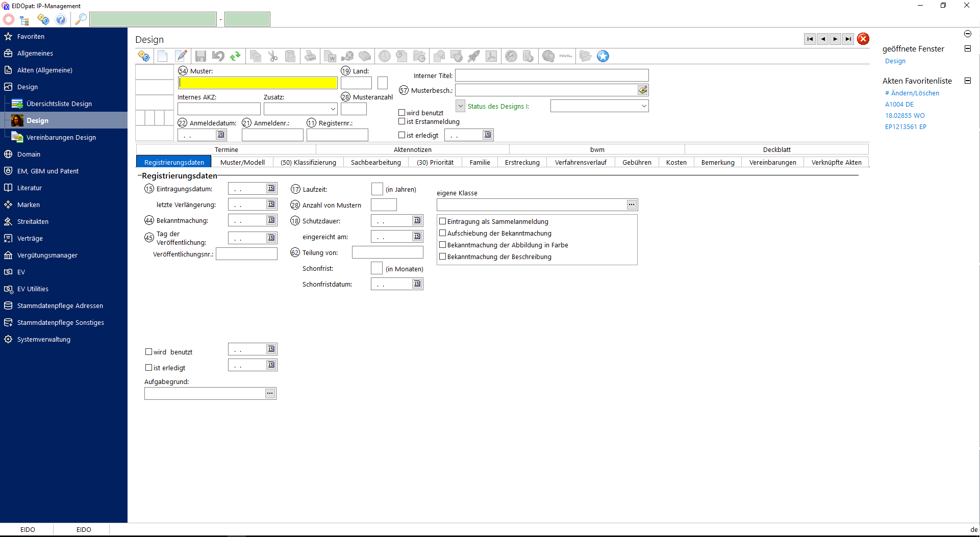This screenshot has width=980, height=537.
Task: Enable the 'ist Erstanmeldung' checkbox
Action: pos(402,121)
